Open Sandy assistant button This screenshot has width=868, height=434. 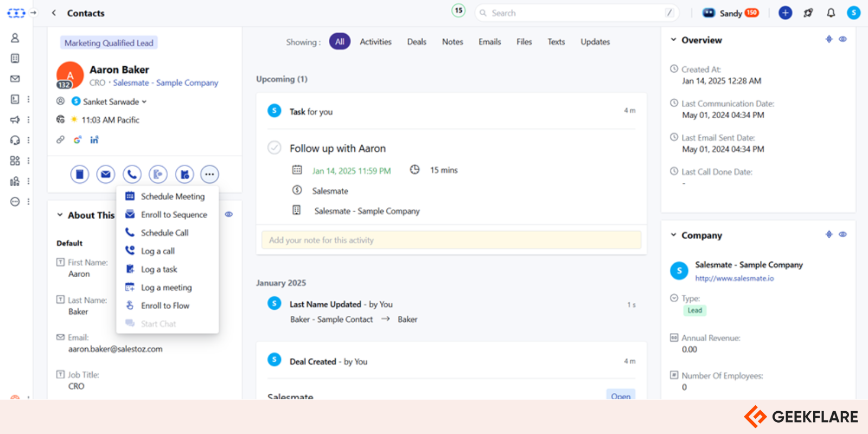(x=730, y=13)
